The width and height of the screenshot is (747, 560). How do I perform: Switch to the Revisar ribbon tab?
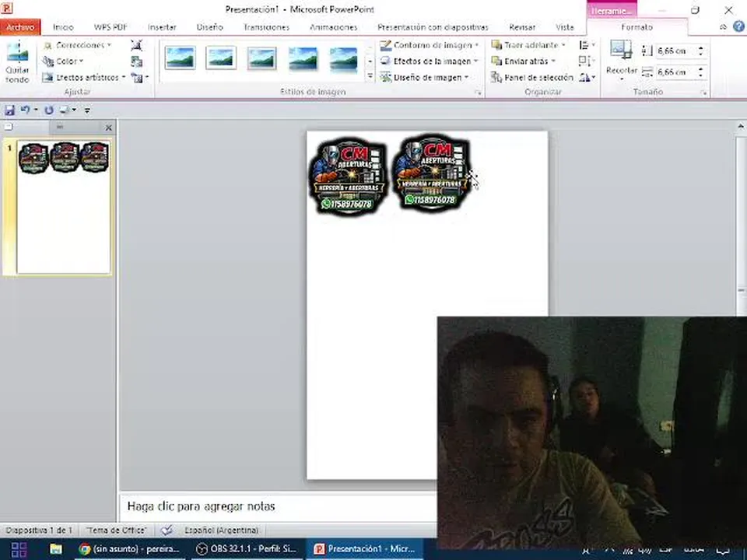tap(522, 27)
